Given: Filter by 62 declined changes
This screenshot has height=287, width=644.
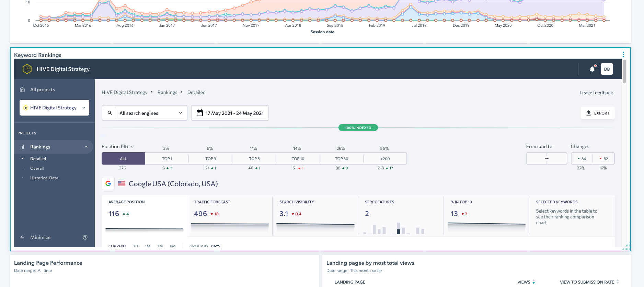Looking at the screenshot, I should [x=603, y=158].
